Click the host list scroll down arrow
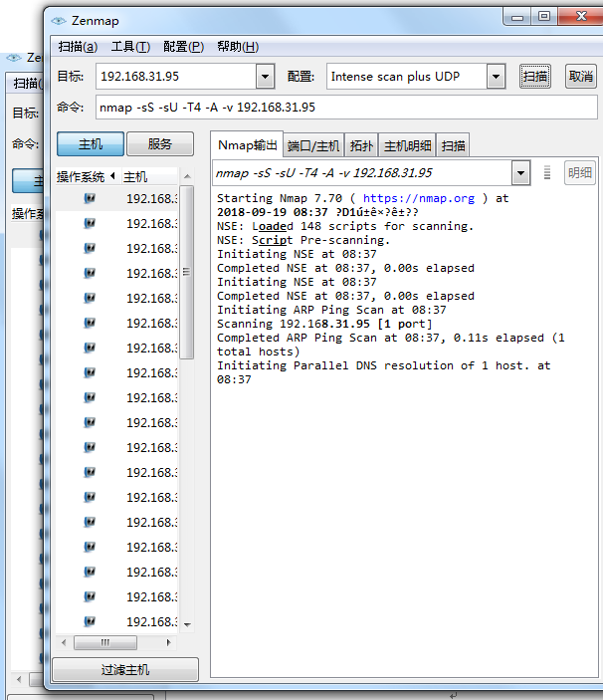This screenshot has height=700, width=603. click(187, 624)
